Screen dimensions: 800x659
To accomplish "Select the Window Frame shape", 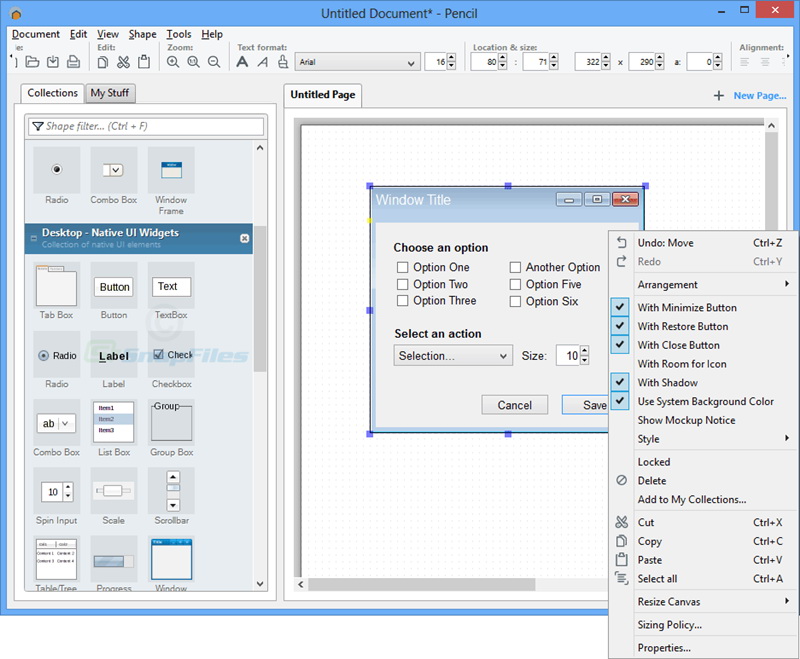I will [171, 181].
